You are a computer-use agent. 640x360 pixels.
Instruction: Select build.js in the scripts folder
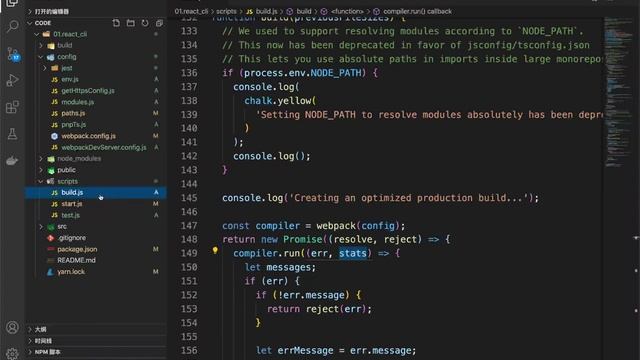pos(96,192)
